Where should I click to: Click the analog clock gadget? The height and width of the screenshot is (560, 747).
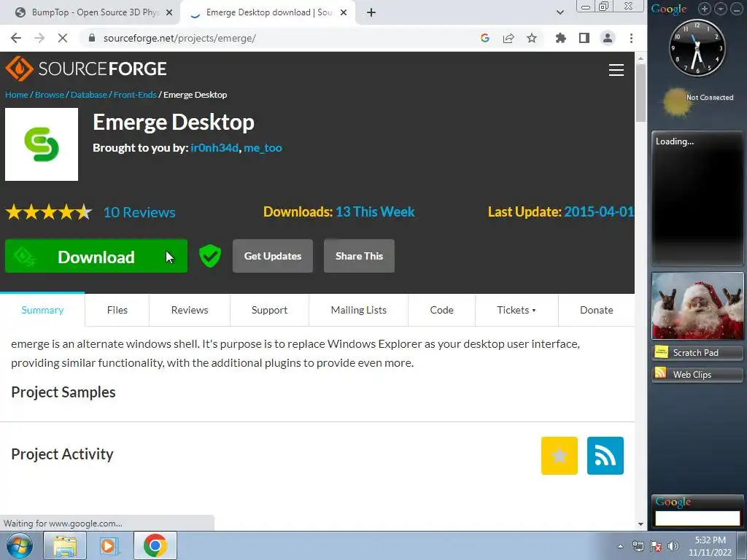(x=697, y=47)
